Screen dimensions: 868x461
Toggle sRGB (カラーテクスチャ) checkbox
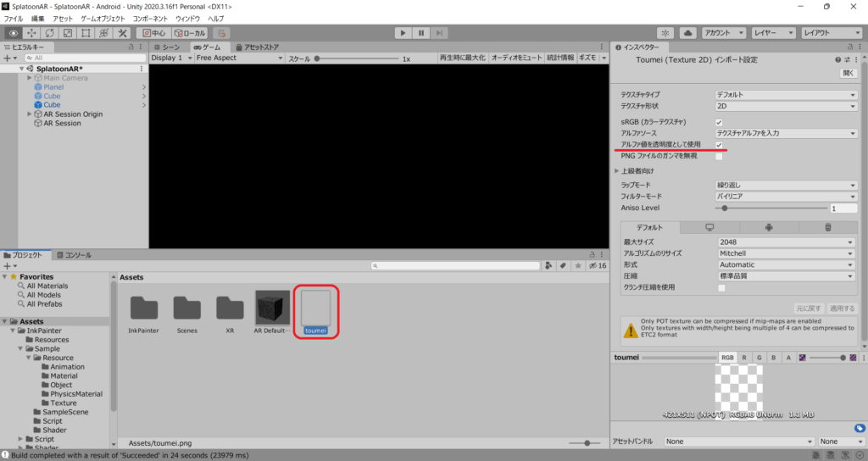pyautogui.click(x=719, y=122)
